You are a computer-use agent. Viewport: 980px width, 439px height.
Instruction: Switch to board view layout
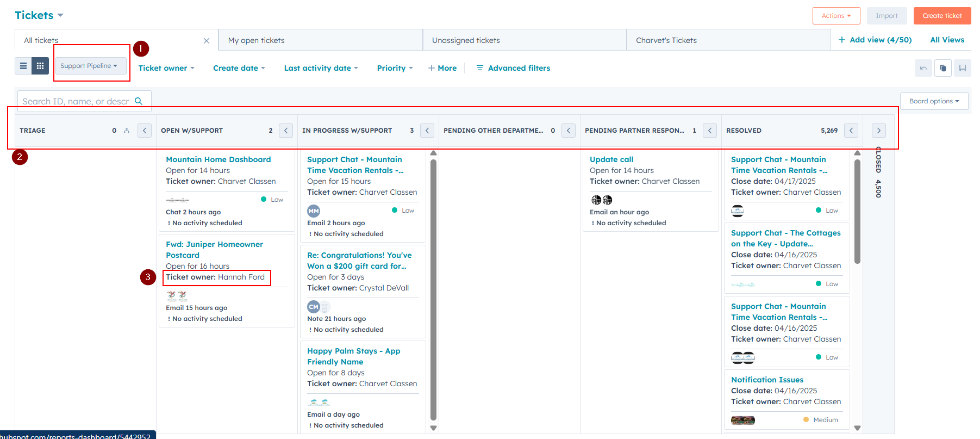(40, 66)
